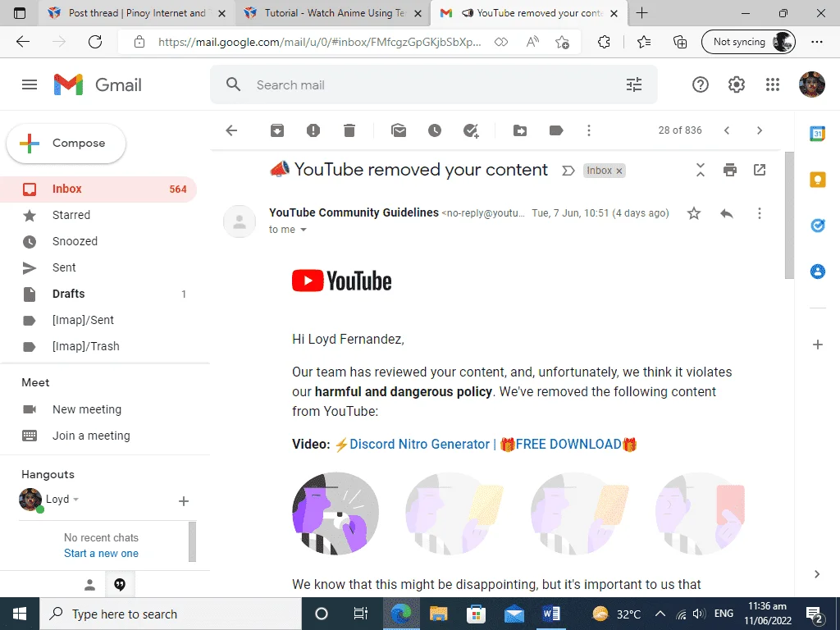Image resolution: width=840 pixels, height=630 pixels.
Task: Star the YouTube Community Guidelines message
Action: [694, 213]
